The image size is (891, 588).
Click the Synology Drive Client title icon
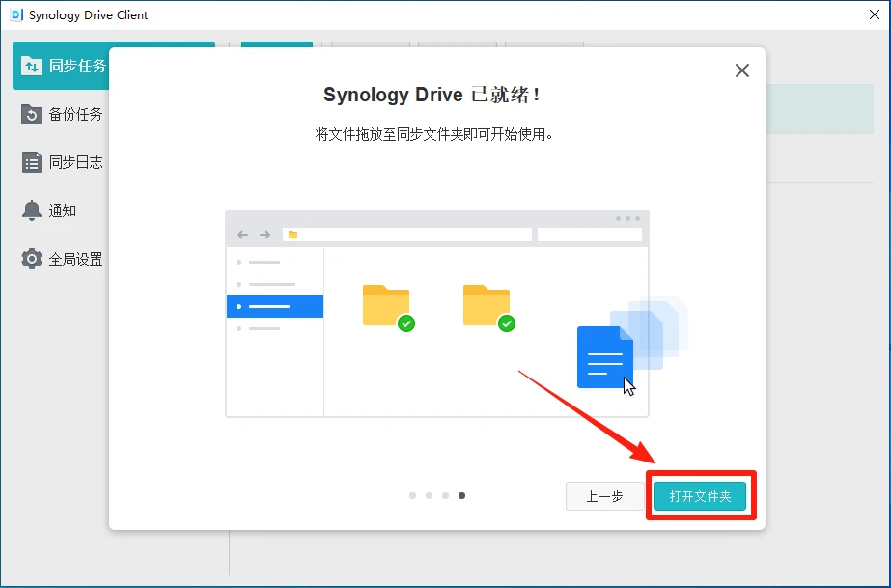16,14
